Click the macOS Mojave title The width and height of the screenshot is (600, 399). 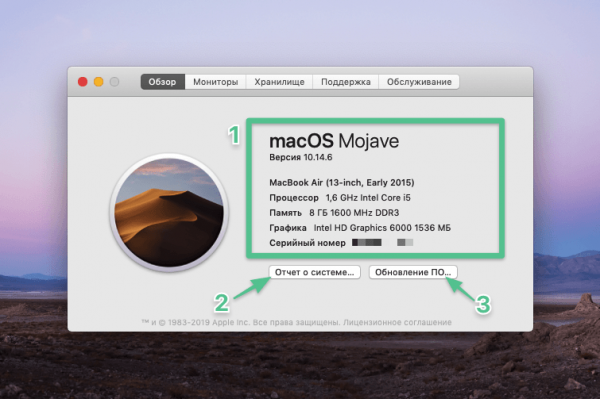[334, 141]
